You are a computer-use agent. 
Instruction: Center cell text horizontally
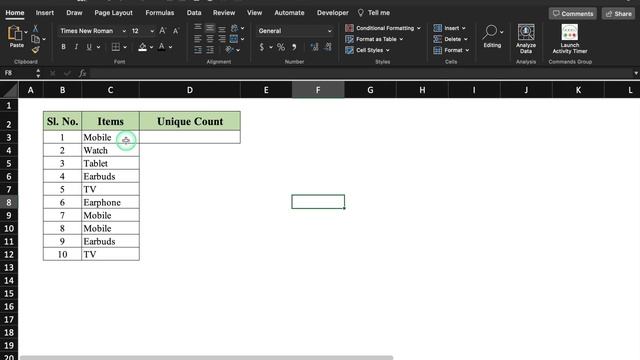click(x=210, y=39)
